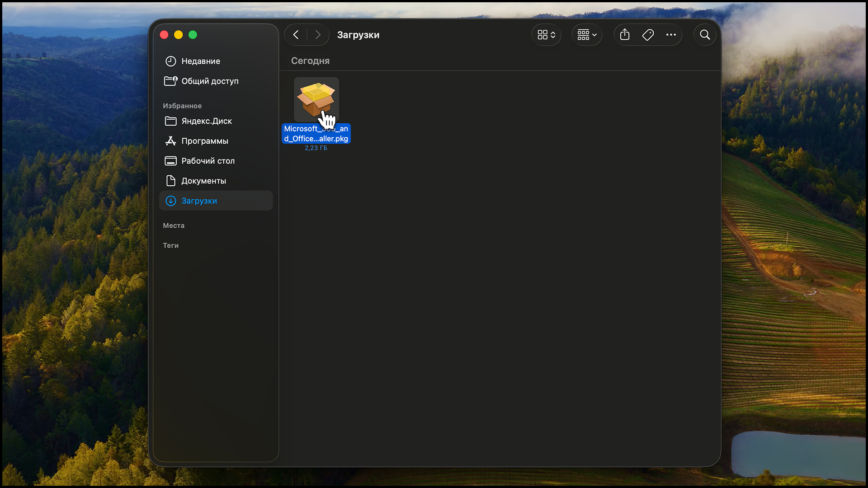Go forward with the right arrow
The height and width of the screenshot is (488, 868).
(x=318, y=35)
